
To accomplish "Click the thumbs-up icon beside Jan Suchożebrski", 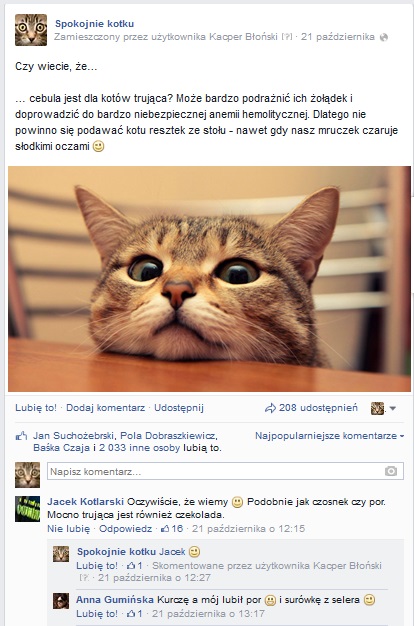I will pyautogui.click(x=21, y=436).
